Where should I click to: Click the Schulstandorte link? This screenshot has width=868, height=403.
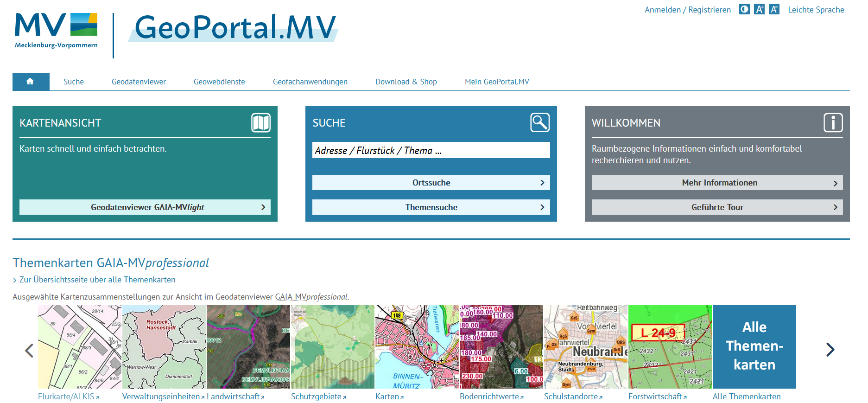(573, 397)
